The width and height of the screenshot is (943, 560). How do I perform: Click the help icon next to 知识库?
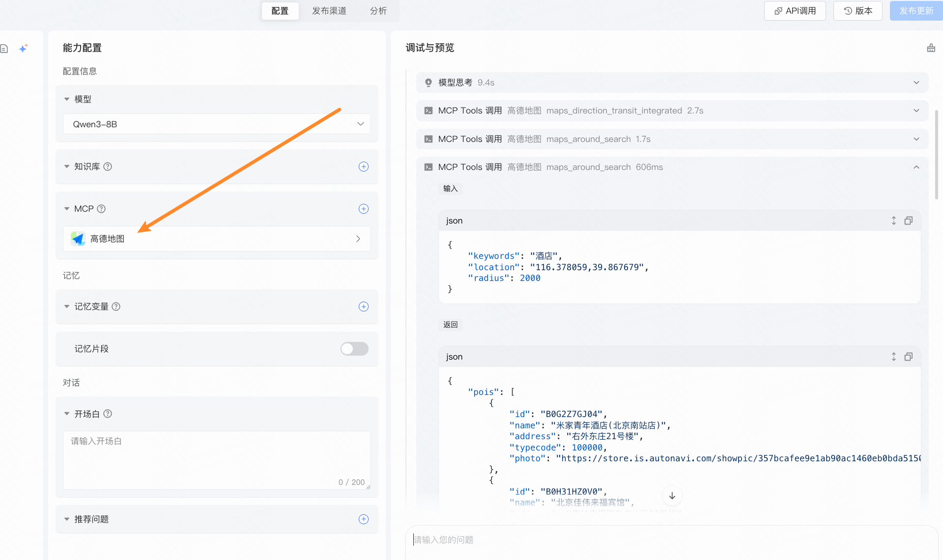pos(108,167)
